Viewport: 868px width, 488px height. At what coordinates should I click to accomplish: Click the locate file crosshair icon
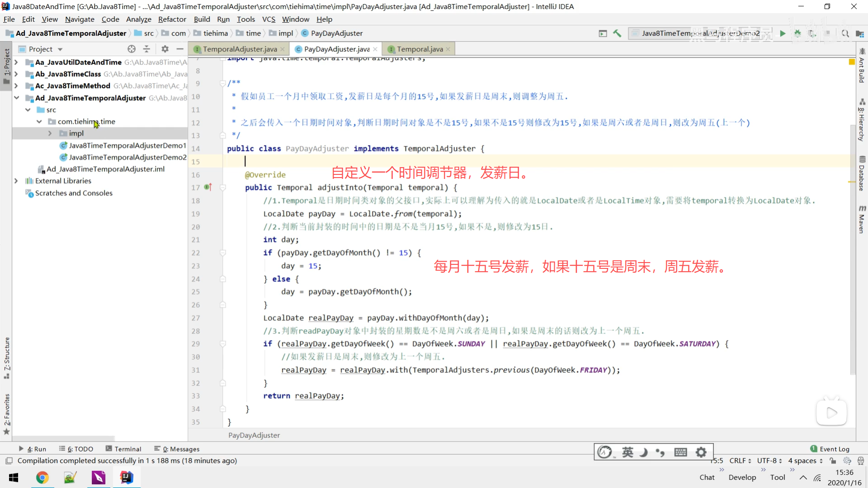(x=132, y=49)
